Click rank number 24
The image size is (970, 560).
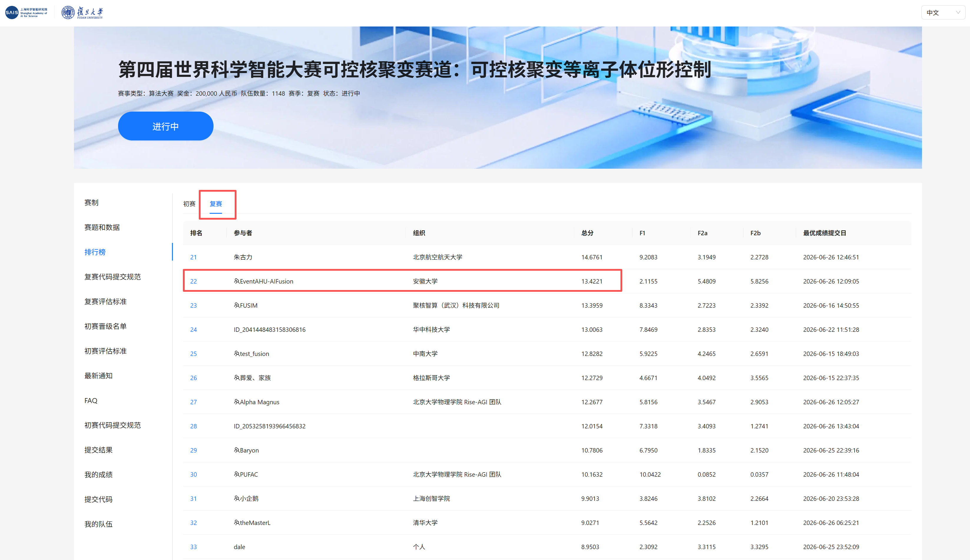(x=193, y=330)
